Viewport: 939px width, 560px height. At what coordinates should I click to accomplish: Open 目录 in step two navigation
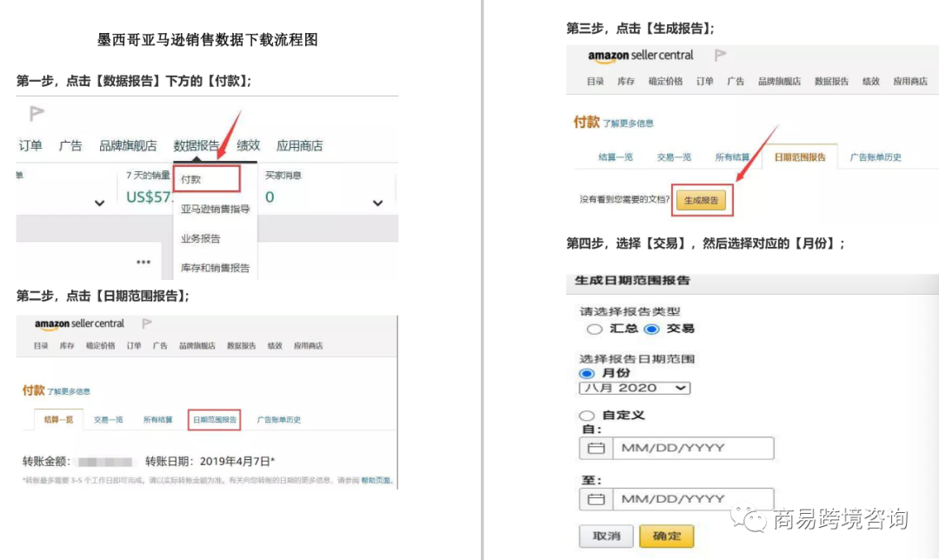[x=41, y=345]
